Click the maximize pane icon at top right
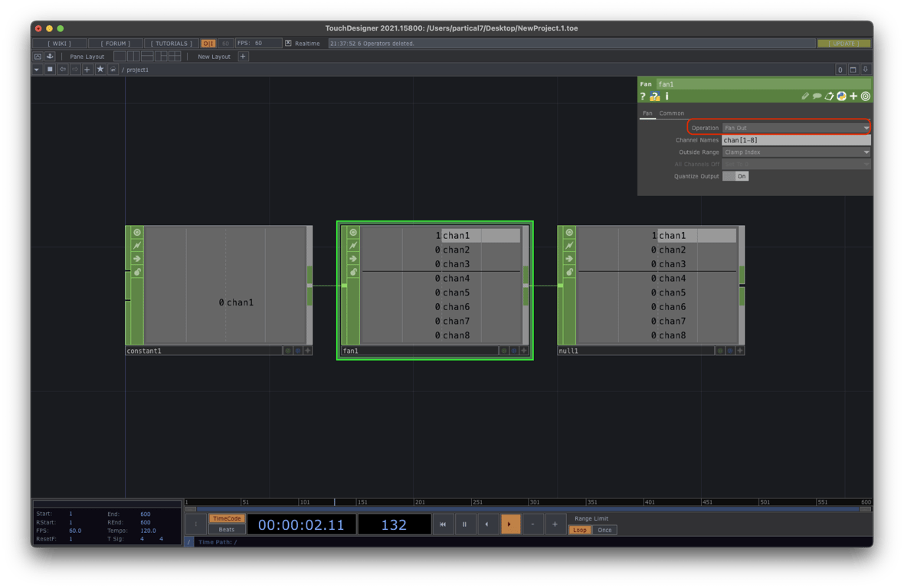Screen dimensions: 904x588 pos(853,70)
